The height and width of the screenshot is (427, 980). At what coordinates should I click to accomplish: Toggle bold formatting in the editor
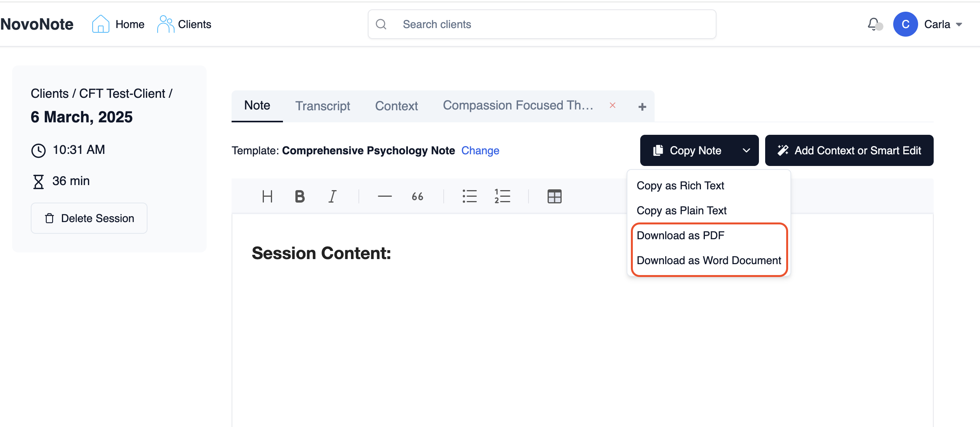[299, 196]
